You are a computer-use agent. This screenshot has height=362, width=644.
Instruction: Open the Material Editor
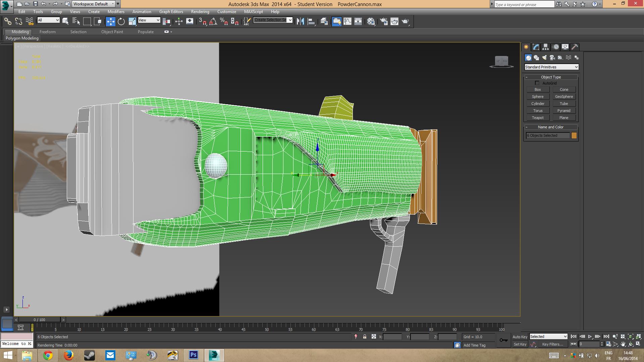pos(371,21)
